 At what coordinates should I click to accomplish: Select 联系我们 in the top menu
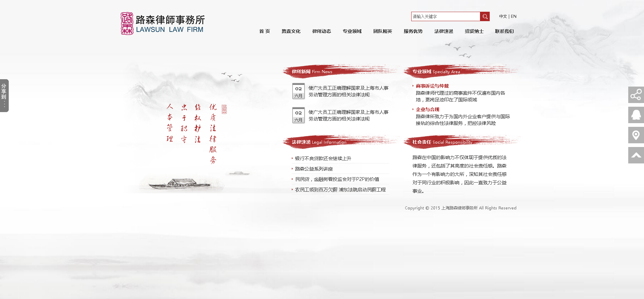(x=504, y=31)
